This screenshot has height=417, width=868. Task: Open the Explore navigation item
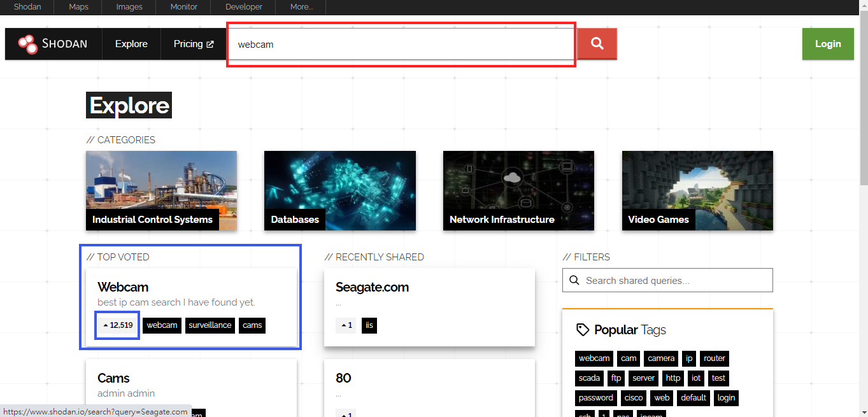click(131, 44)
